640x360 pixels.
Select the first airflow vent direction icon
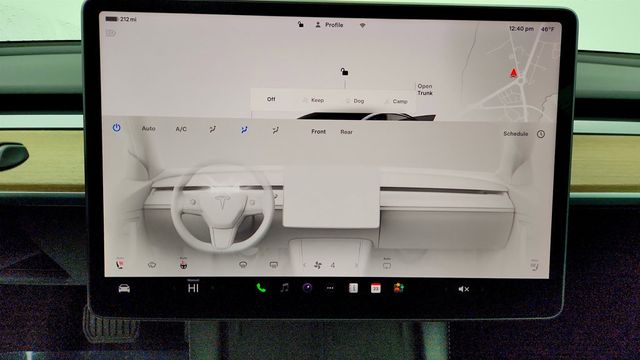(x=213, y=130)
